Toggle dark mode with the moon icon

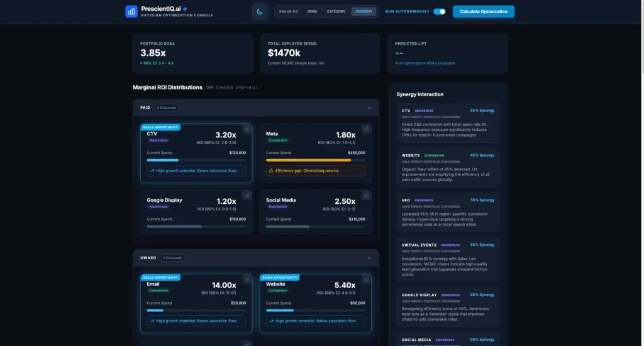click(259, 11)
